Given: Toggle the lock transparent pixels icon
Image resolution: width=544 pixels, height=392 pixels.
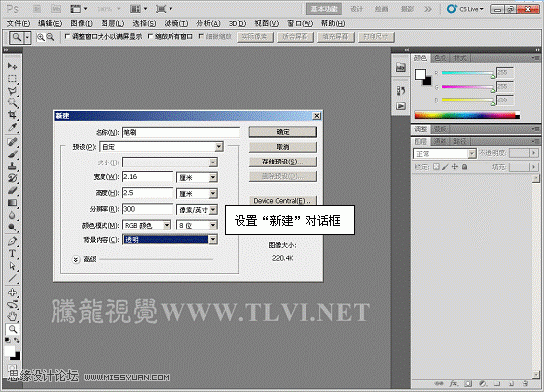Looking at the screenshot, I should tap(436, 167).
